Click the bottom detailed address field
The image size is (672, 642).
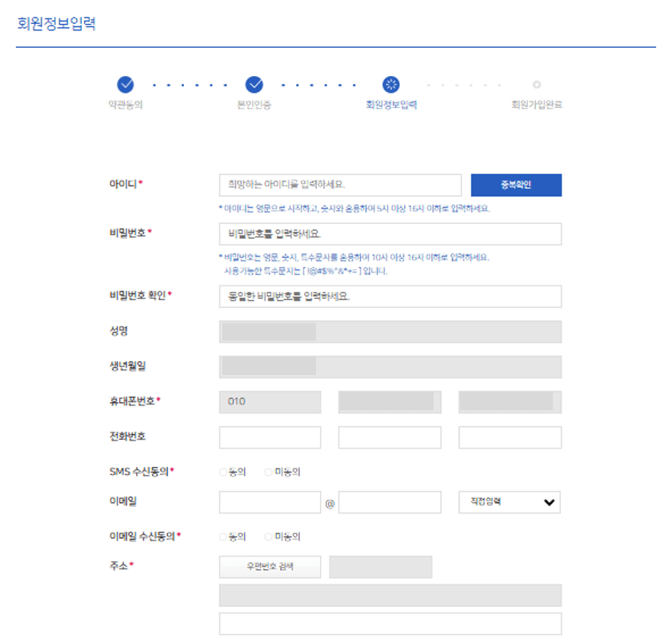[x=390, y=623]
